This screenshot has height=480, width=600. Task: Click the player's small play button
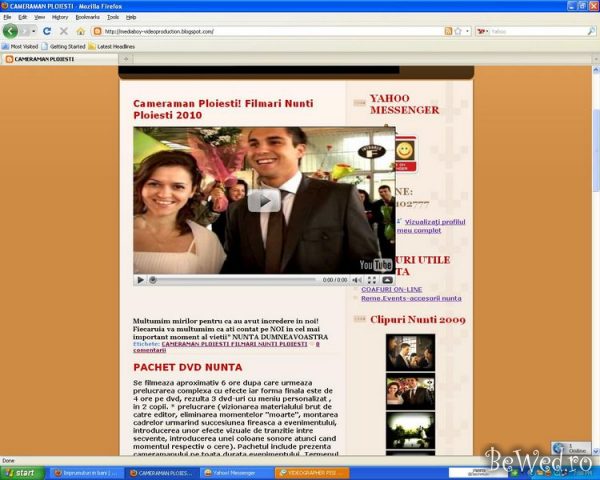(x=140, y=280)
